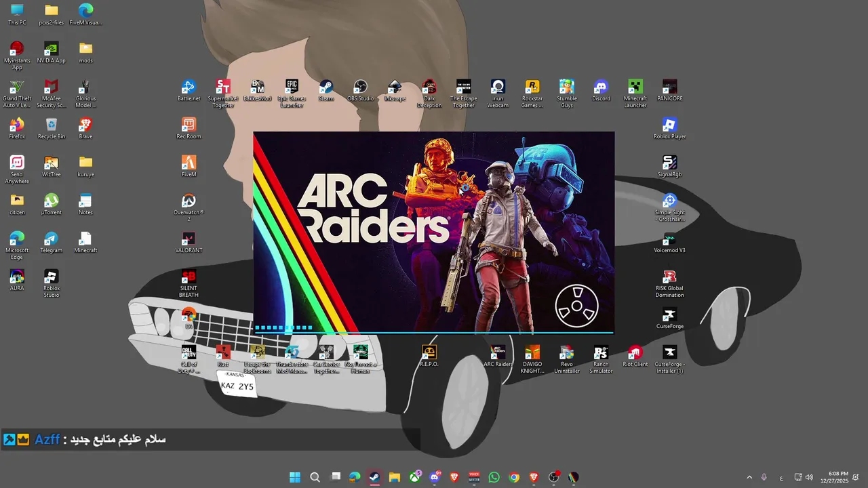Launch DAVIGO KNIGHT shortcut
Screen dimensions: 868x488
click(532, 359)
